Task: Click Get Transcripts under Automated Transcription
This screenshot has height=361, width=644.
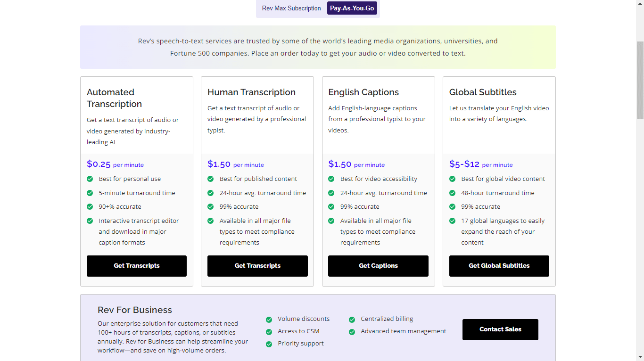Action: click(137, 266)
